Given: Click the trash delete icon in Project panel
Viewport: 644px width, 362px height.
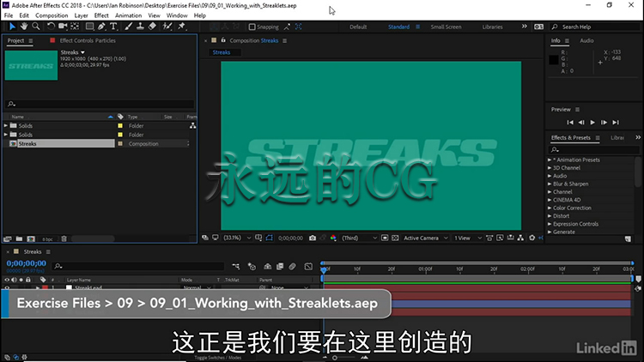Looking at the screenshot, I should [64, 238].
